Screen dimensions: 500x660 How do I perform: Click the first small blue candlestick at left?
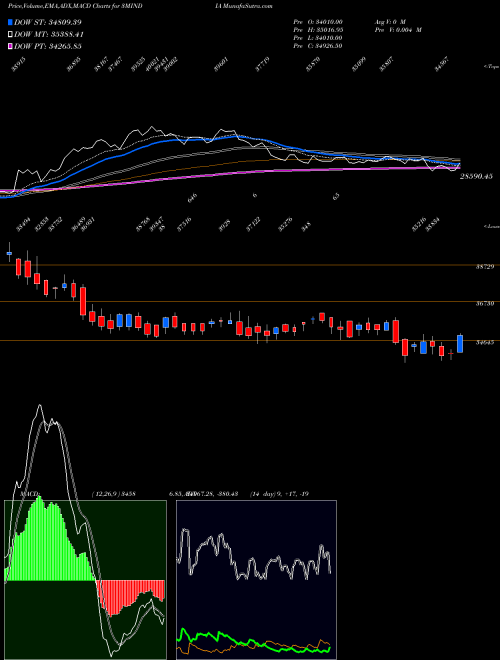(x=9, y=253)
